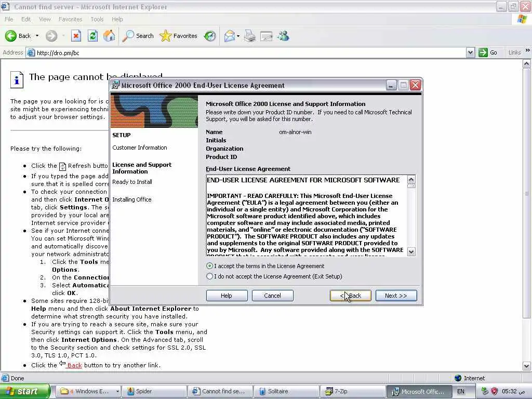Switch to Cannot find server taskbar button
The width and height of the screenshot is (532, 399).
(220, 391)
